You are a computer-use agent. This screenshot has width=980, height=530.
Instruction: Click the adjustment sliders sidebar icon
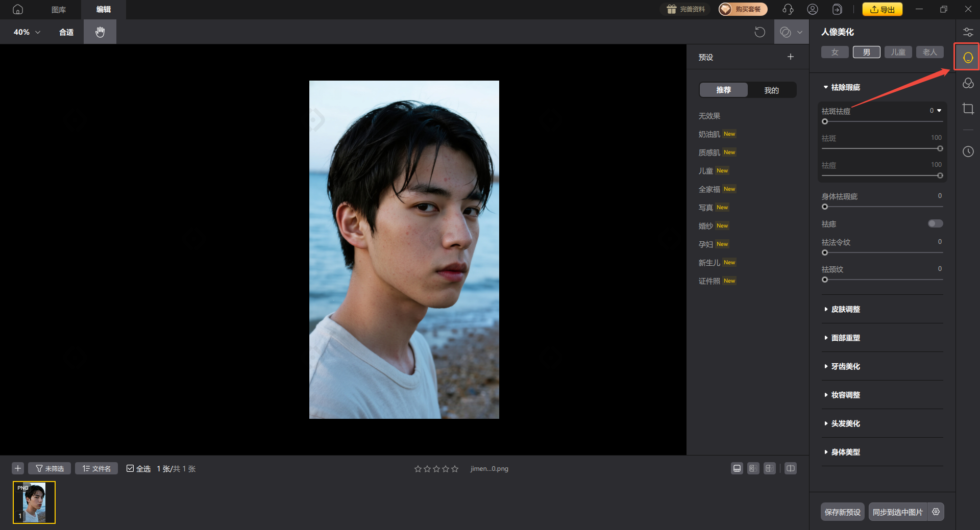click(x=968, y=32)
